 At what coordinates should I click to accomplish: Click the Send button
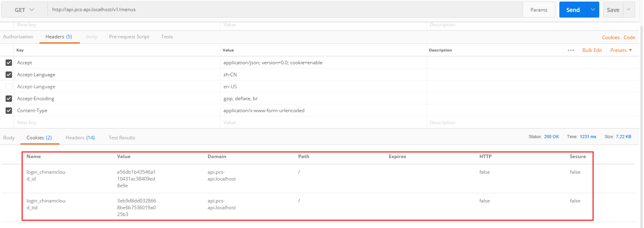point(573,10)
